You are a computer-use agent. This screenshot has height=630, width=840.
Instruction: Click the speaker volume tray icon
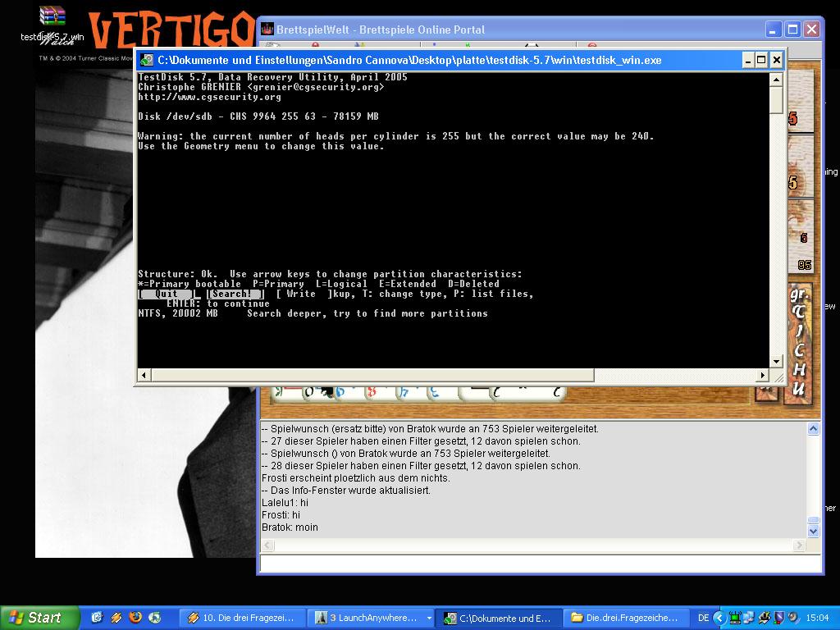pos(793,618)
